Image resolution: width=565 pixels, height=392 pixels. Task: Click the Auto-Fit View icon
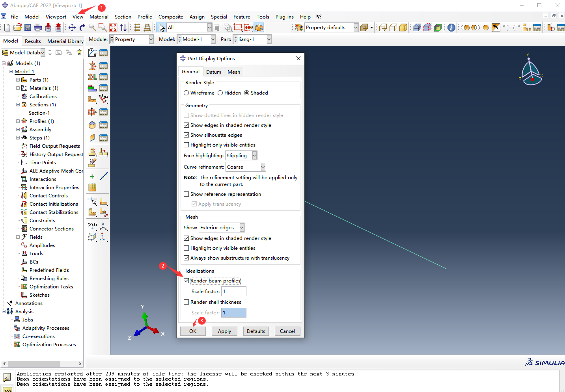(x=113, y=28)
